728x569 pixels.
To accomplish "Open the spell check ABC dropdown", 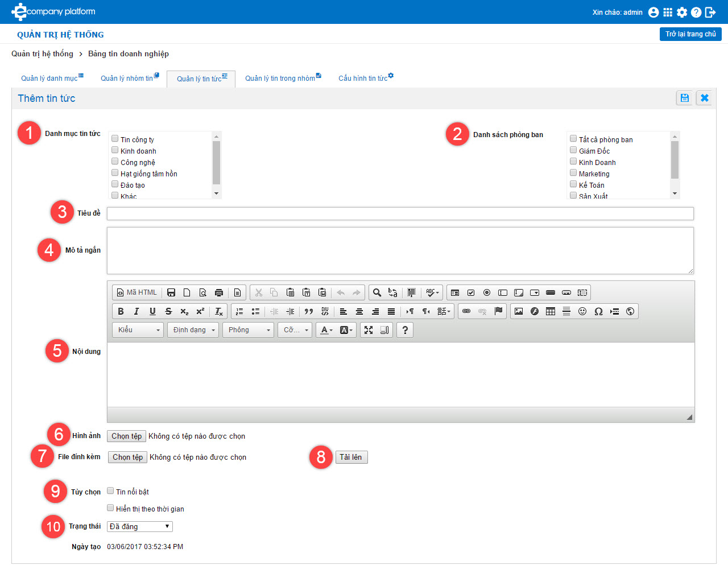I will point(433,292).
